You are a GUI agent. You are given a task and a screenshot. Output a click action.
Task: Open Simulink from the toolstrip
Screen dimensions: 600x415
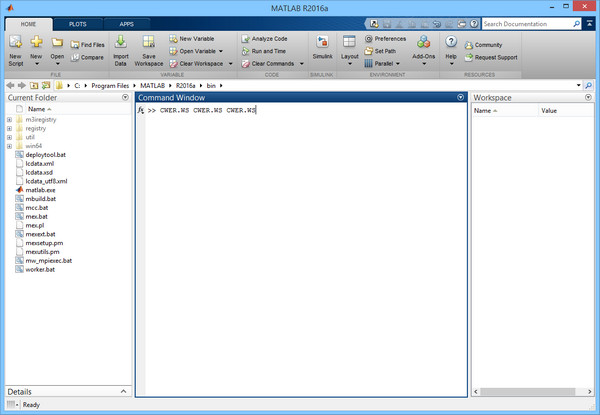[322, 47]
